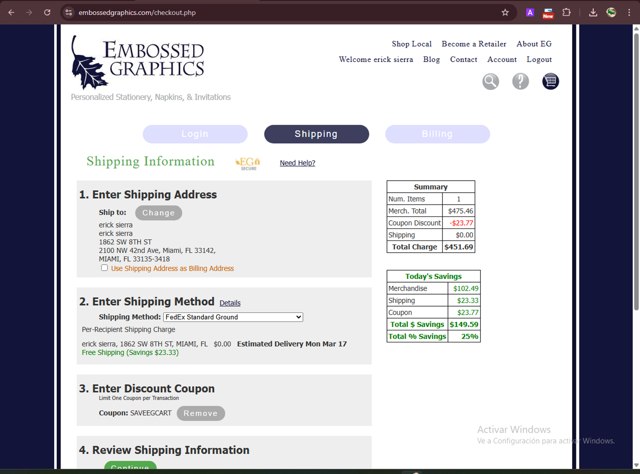This screenshot has width=640, height=474.
Task: Reload the checkout page
Action: [47, 12]
